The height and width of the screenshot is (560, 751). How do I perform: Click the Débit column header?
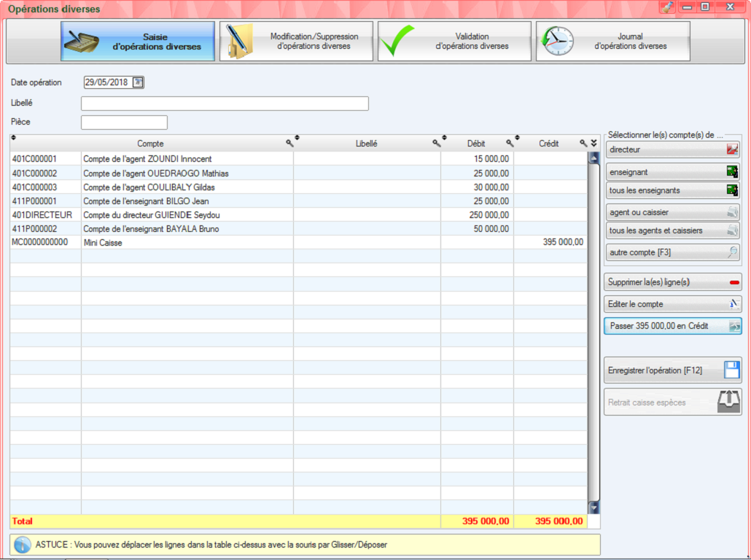476,143
